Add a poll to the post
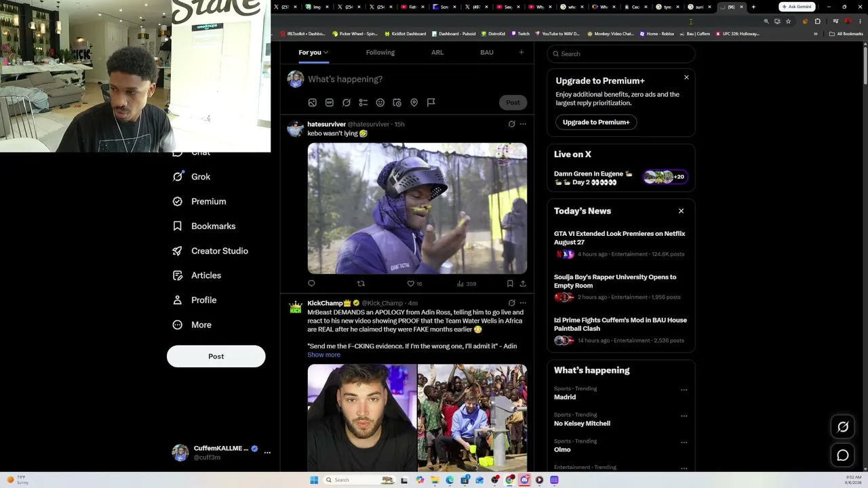The height and width of the screenshot is (488, 868). 363,102
